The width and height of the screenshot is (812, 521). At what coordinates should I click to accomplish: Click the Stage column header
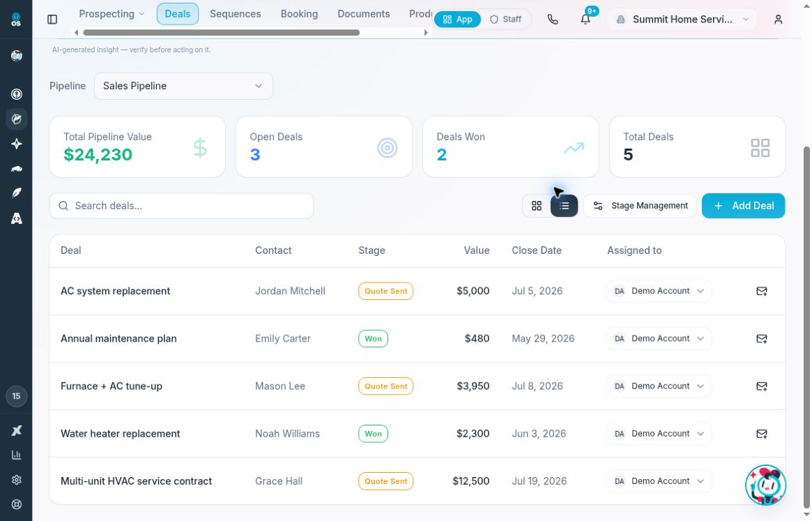[371, 250]
